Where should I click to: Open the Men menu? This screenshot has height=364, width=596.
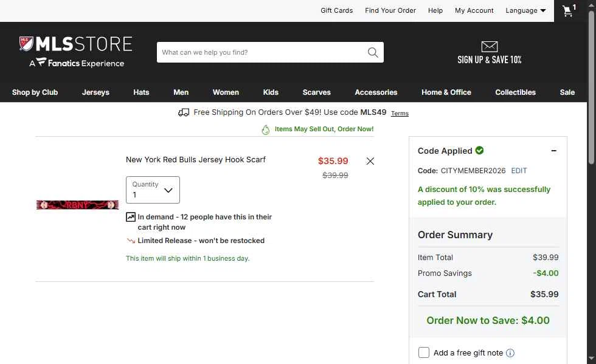pos(181,92)
